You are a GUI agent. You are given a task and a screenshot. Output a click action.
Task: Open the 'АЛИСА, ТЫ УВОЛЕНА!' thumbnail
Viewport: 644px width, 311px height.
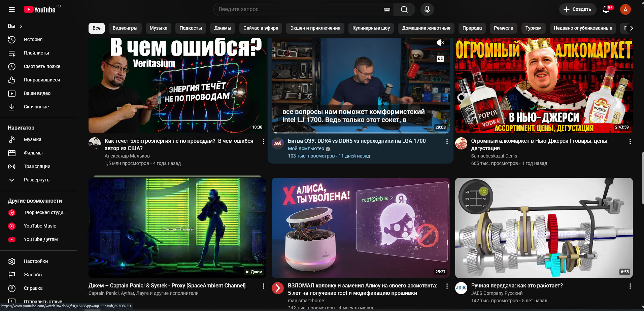(x=361, y=228)
